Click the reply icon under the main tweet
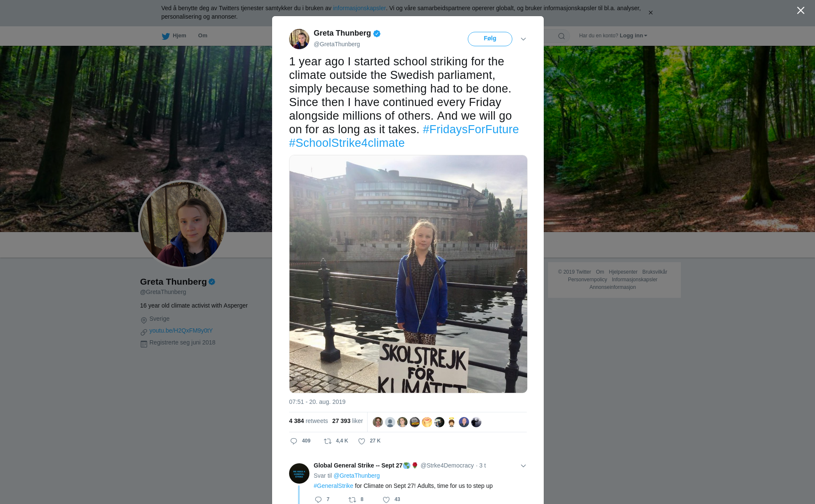 click(x=294, y=441)
